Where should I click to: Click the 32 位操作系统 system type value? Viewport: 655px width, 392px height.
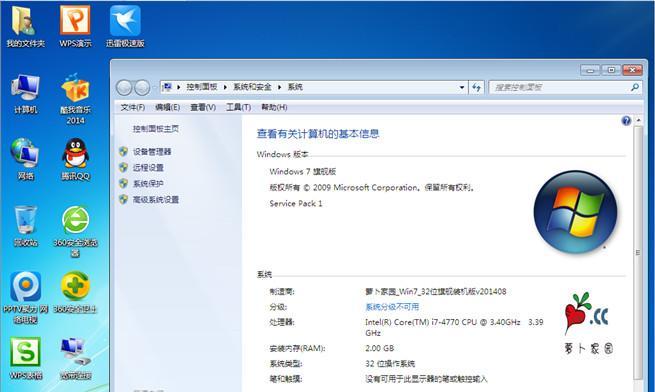[390, 364]
